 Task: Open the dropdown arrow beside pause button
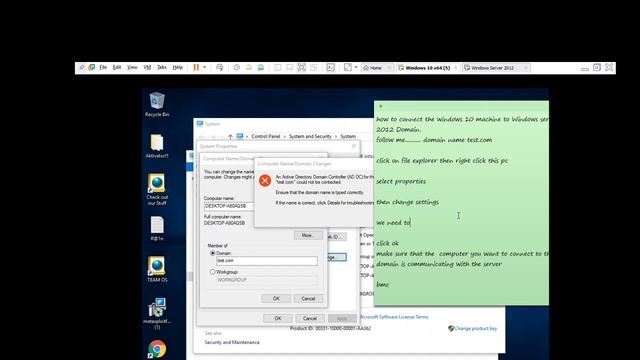click(204, 67)
